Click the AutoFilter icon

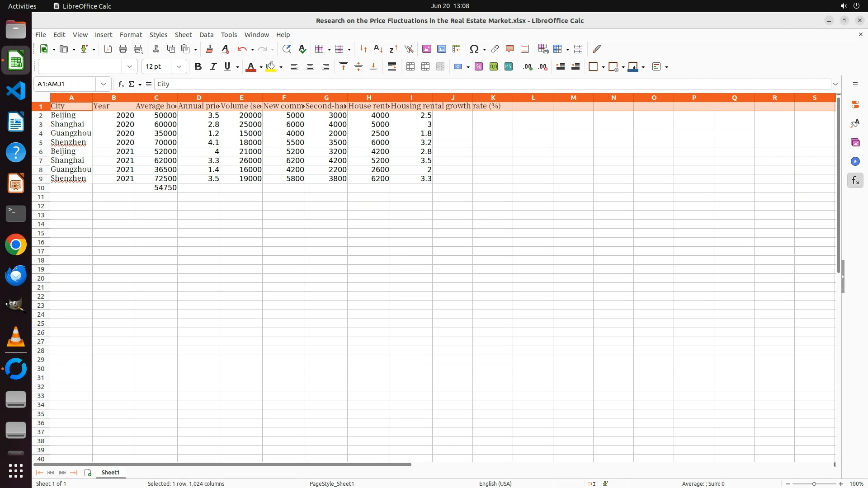pos(409,49)
